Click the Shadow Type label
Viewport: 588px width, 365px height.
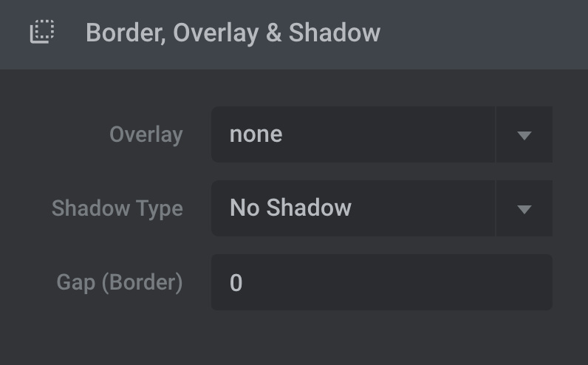point(117,208)
